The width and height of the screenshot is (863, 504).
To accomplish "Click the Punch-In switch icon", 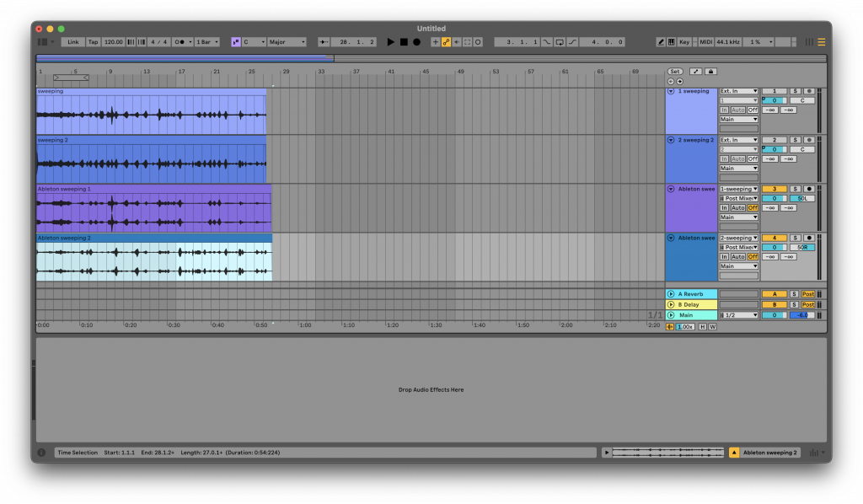I will [546, 42].
